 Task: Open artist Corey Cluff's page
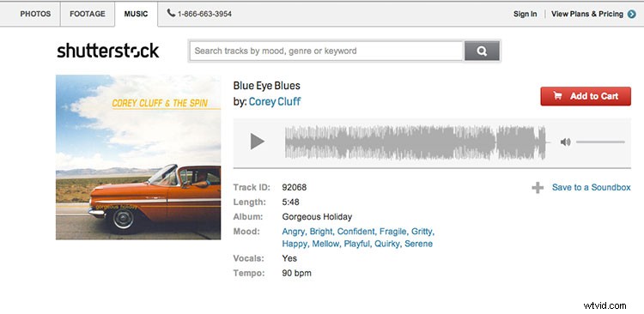click(275, 101)
